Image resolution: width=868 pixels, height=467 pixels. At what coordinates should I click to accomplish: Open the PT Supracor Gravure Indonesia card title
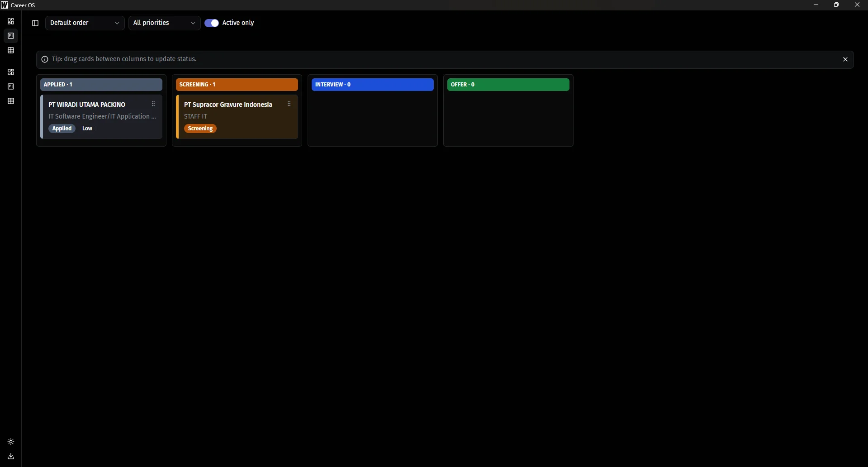[x=228, y=105]
